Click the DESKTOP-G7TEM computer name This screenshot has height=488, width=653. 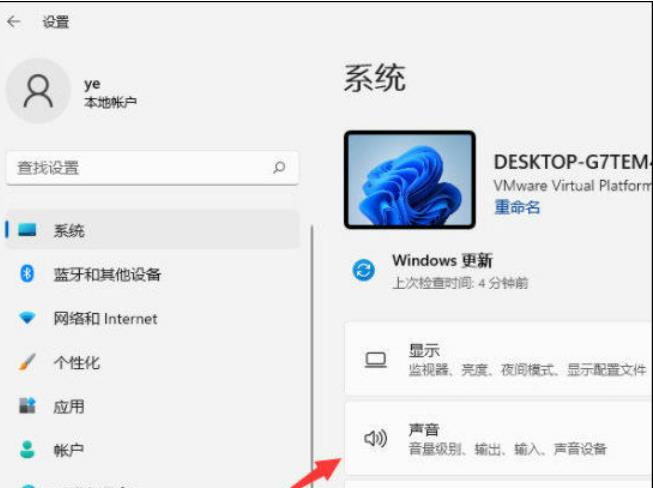573,162
